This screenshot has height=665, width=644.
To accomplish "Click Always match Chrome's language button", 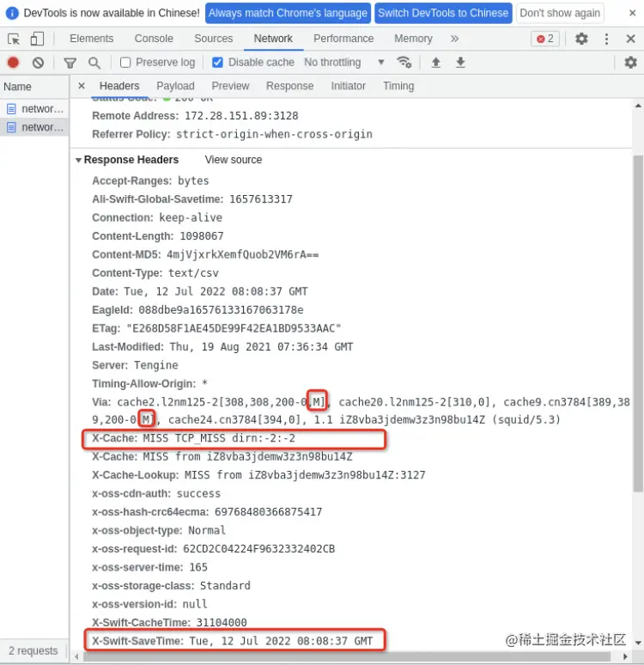I will click(288, 13).
